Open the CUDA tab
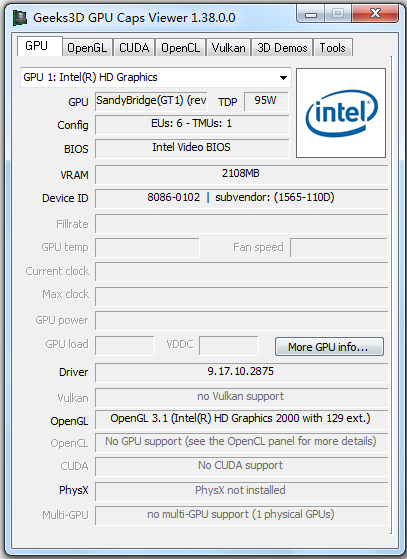407x559 pixels. pyautogui.click(x=134, y=48)
